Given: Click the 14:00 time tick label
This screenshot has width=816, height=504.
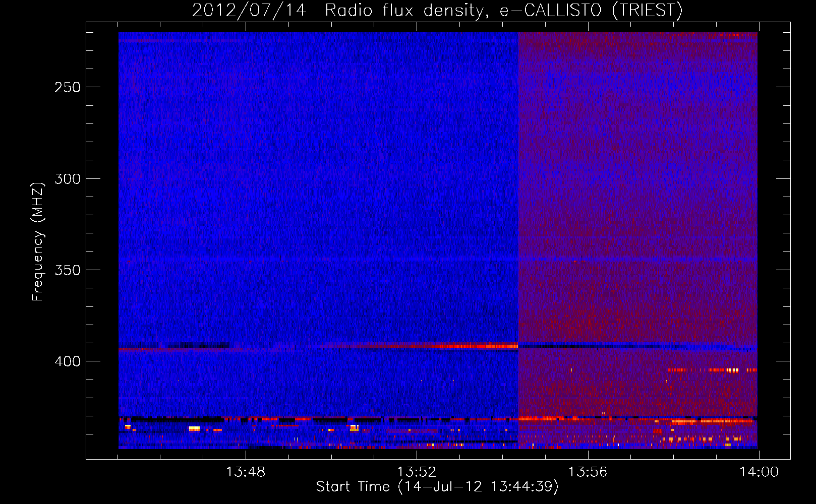Looking at the screenshot, I should 759,472.
